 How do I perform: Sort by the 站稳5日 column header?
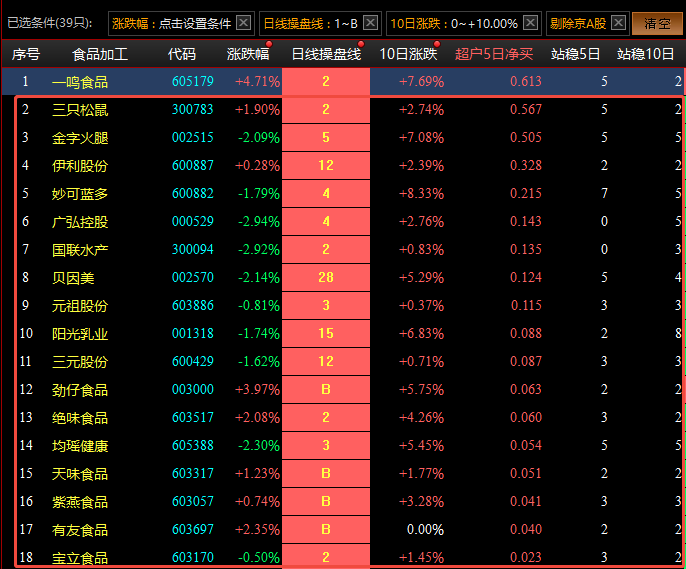point(575,54)
